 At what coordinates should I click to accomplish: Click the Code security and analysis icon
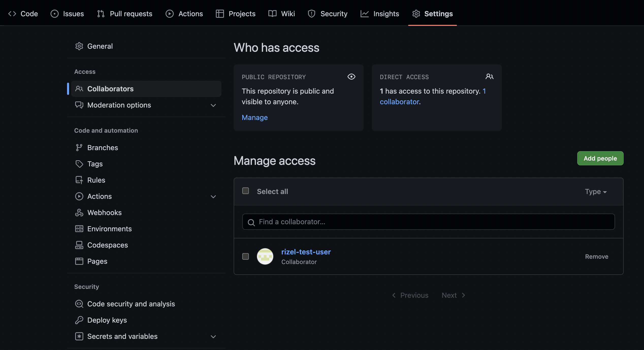(x=79, y=304)
